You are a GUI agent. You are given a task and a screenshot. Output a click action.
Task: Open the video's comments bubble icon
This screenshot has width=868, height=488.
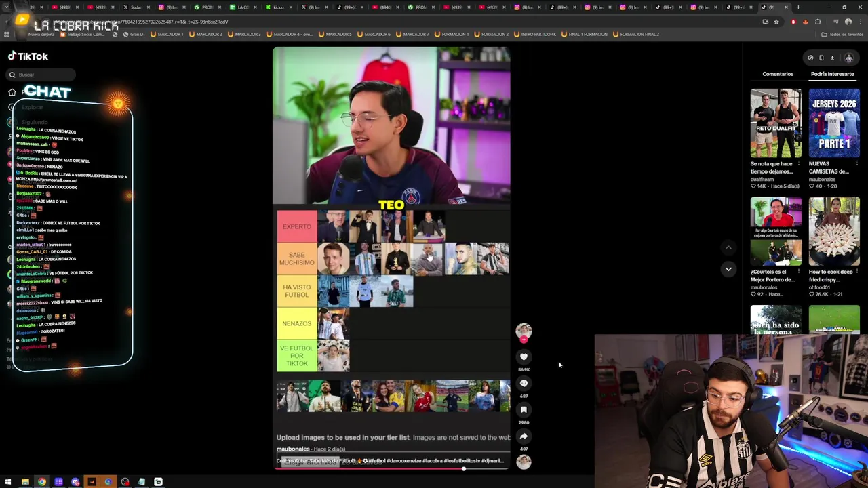[x=524, y=383]
